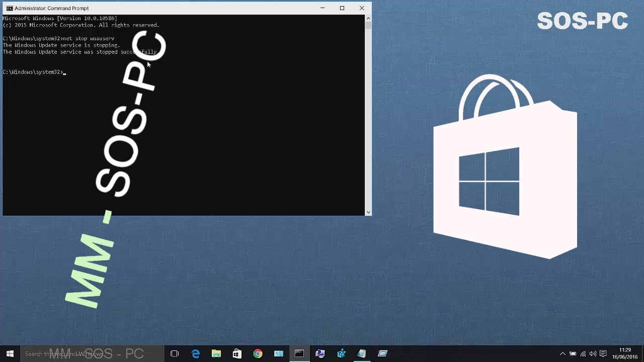Open Task View on the taskbar

click(175, 354)
